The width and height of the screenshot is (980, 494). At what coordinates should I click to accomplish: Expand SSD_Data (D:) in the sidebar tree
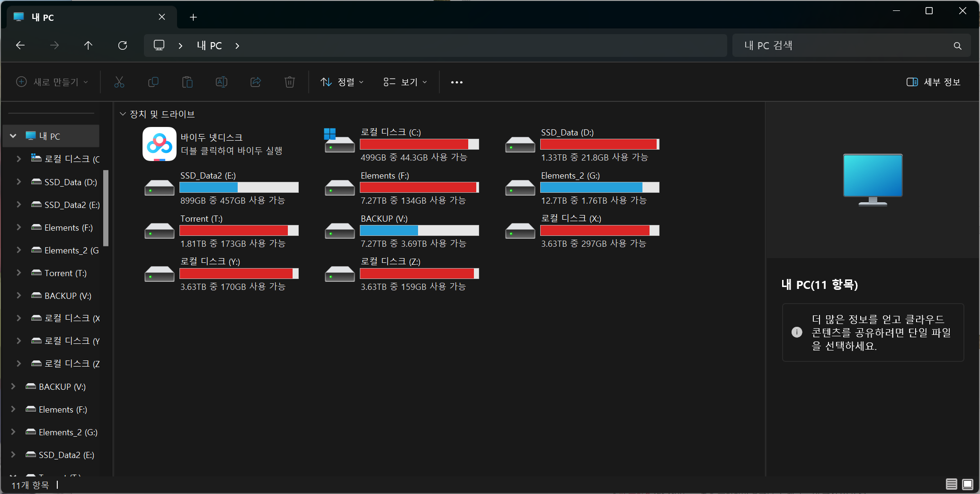19,182
